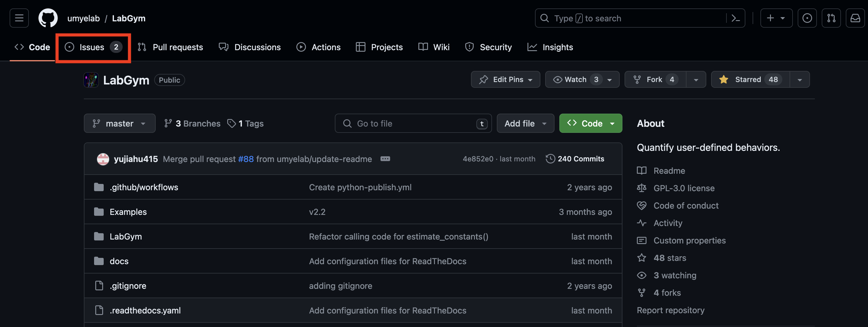The image size is (868, 327).
Task: Open the .readthedocs.yaml file
Action: click(x=145, y=310)
